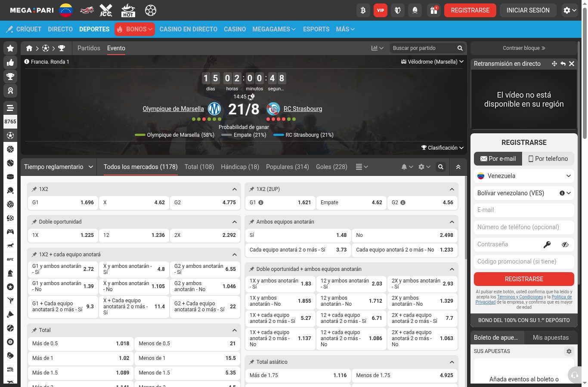
Task: Select the volleyball sport icon
Action: point(10,204)
